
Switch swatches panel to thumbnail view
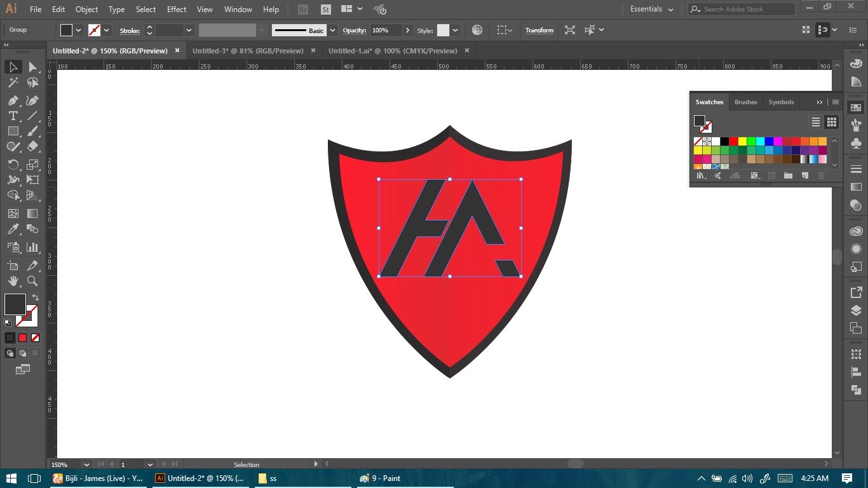tap(831, 122)
